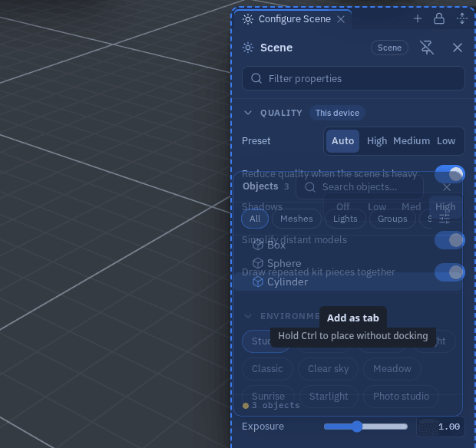476x448 pixels.
Task: Add a new panel tab with plus icon
Action: coord(418,19)
